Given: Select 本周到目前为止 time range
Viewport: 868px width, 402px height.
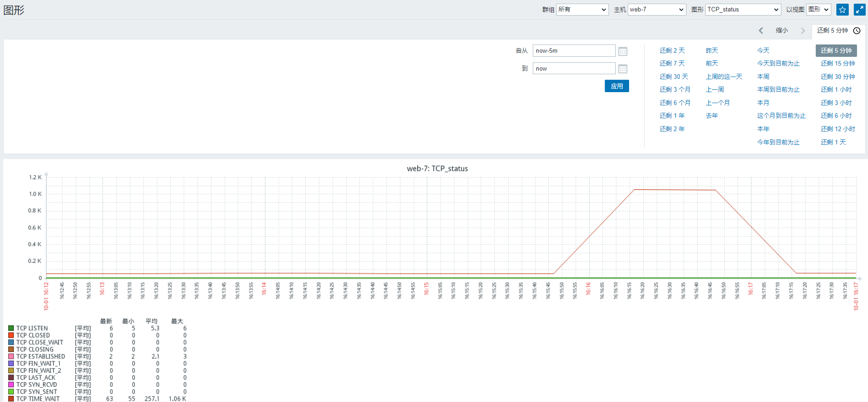Looking at the screenshot, I should 779,89.
